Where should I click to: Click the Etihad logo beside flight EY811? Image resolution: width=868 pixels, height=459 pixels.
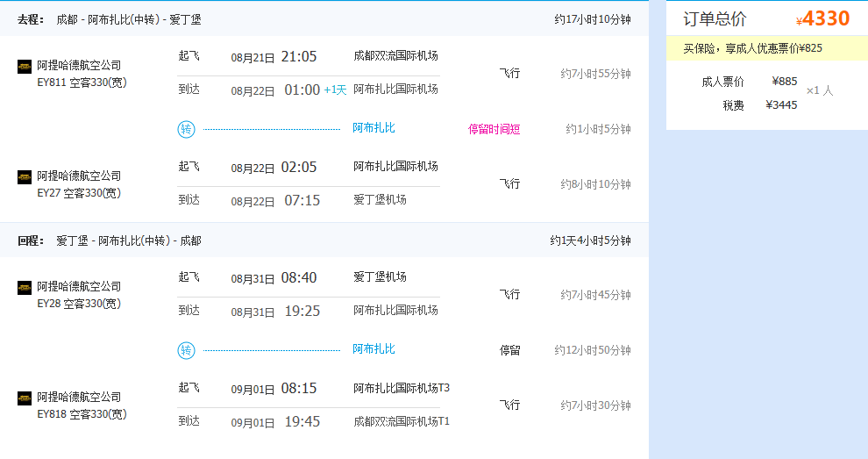tap(25, 67)
